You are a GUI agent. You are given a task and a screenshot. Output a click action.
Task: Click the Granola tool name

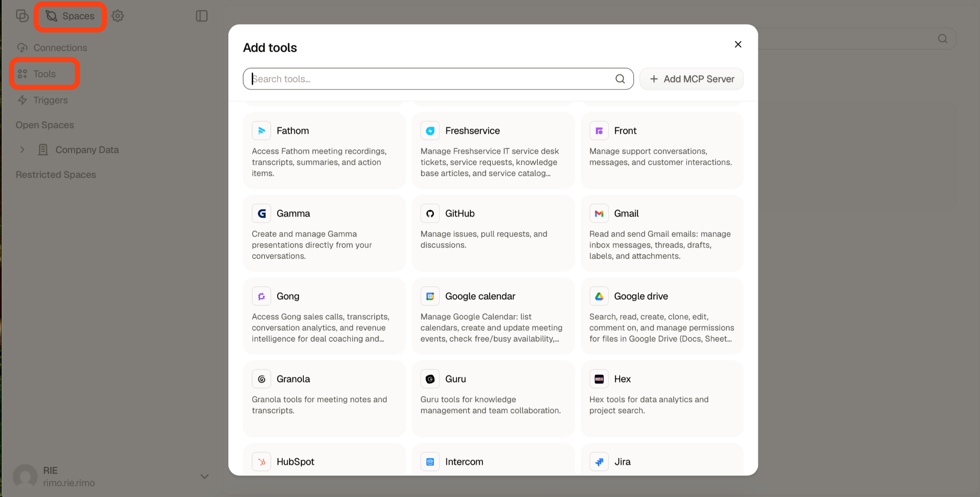coord(293,379)
